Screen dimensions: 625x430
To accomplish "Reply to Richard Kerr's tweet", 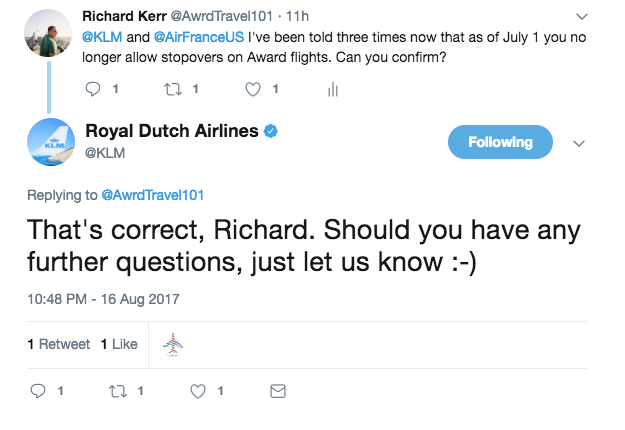I will [x=94, y=89].
